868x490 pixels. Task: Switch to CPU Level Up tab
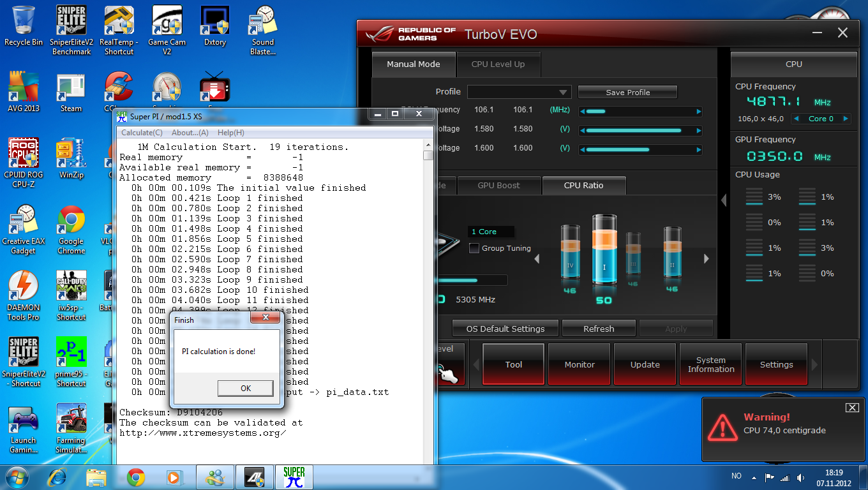498,64
